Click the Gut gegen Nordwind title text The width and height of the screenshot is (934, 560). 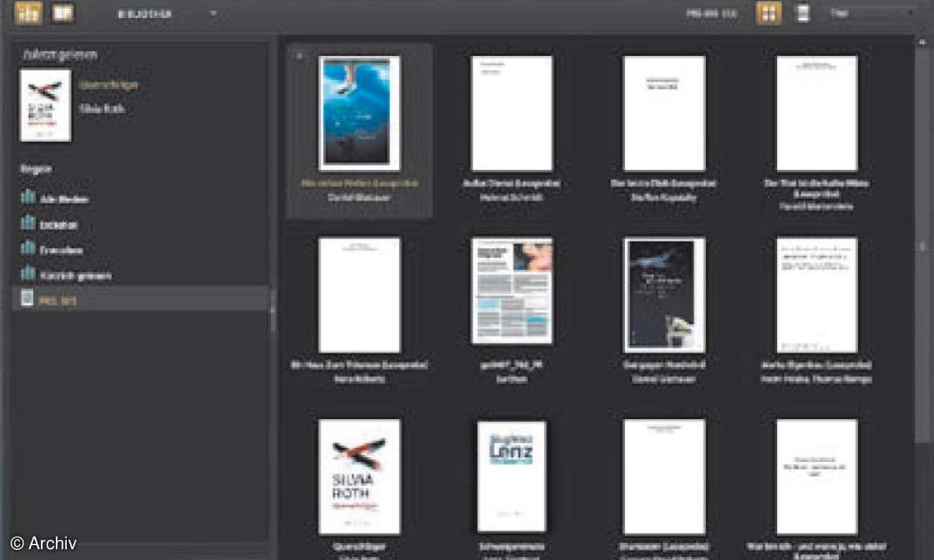click(664, 366)
